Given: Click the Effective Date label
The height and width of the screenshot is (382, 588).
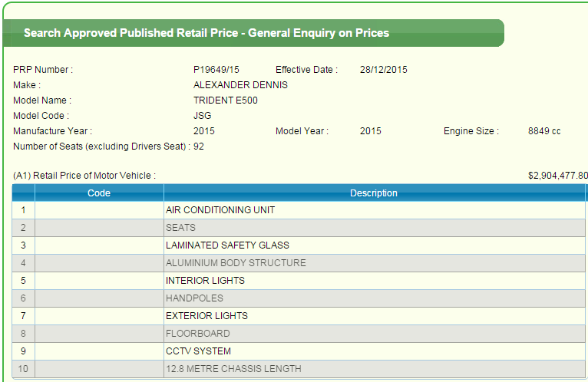Looking at the screenshot, I should coord(306,70).
